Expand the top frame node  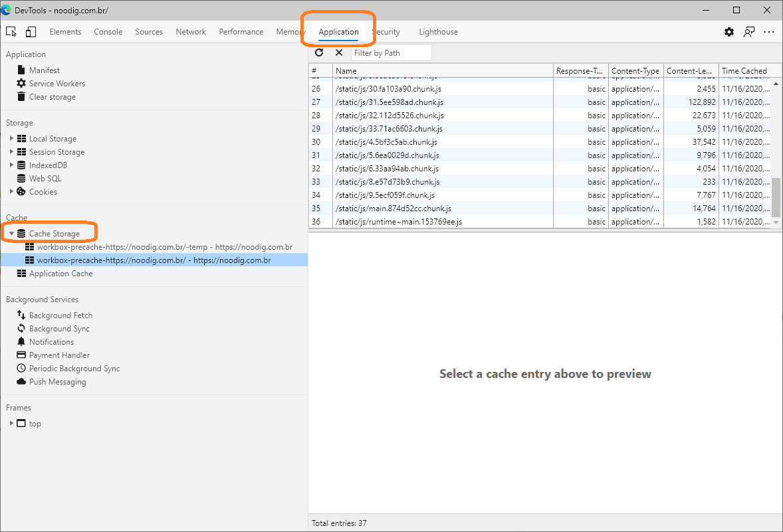click(x=11, y=423)
